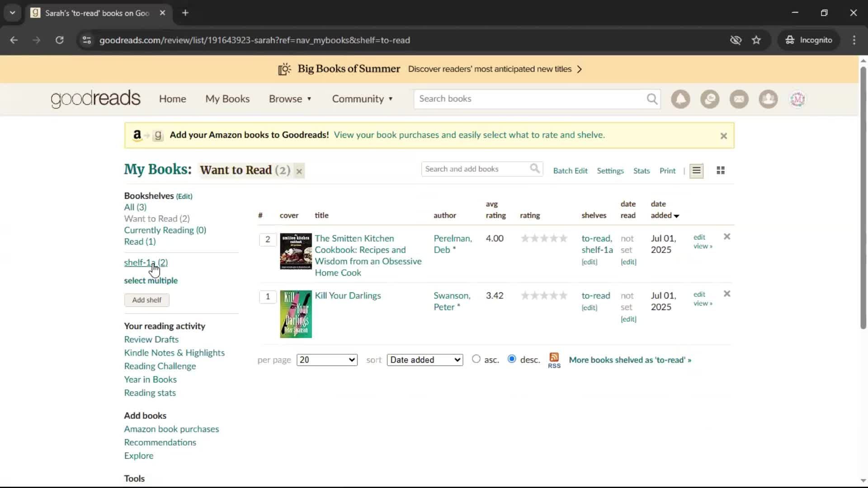Viewport: 868px width, 488px height.
Task: Open Batch Edit
Action: pos(570,171)
